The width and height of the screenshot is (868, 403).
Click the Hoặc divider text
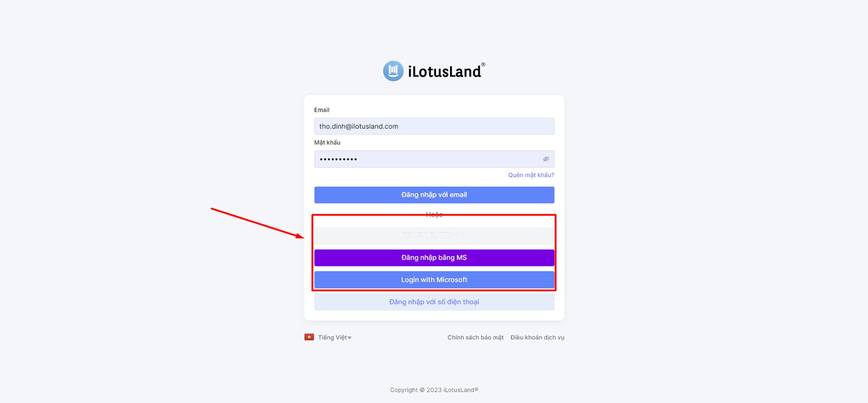[434, 215]
